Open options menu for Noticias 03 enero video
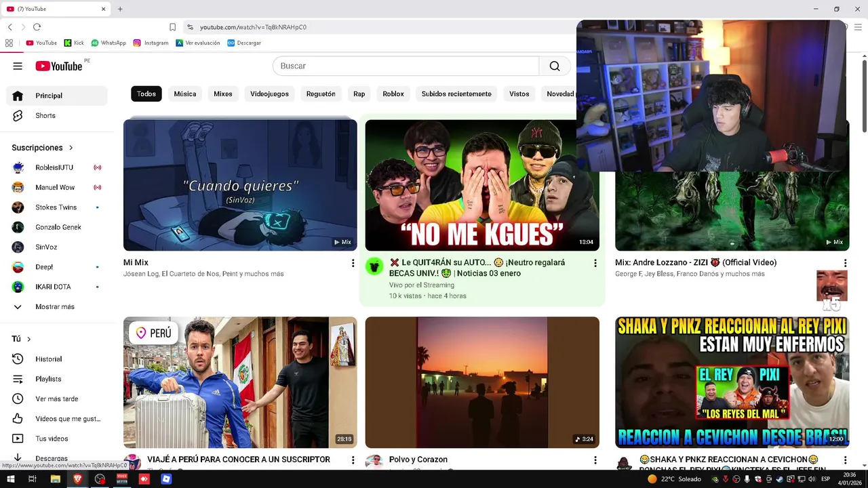 click(595, 263)
